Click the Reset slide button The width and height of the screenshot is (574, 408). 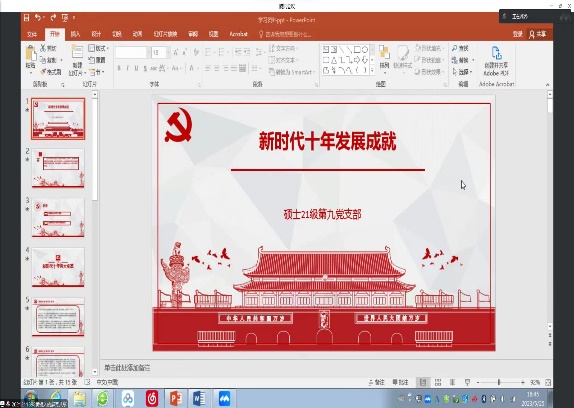pos(97,60)
